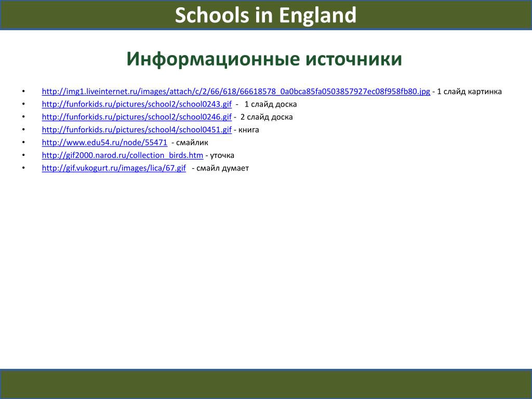Click the 'книга' caption
The image size is (532, 399).
click(249, 129)
